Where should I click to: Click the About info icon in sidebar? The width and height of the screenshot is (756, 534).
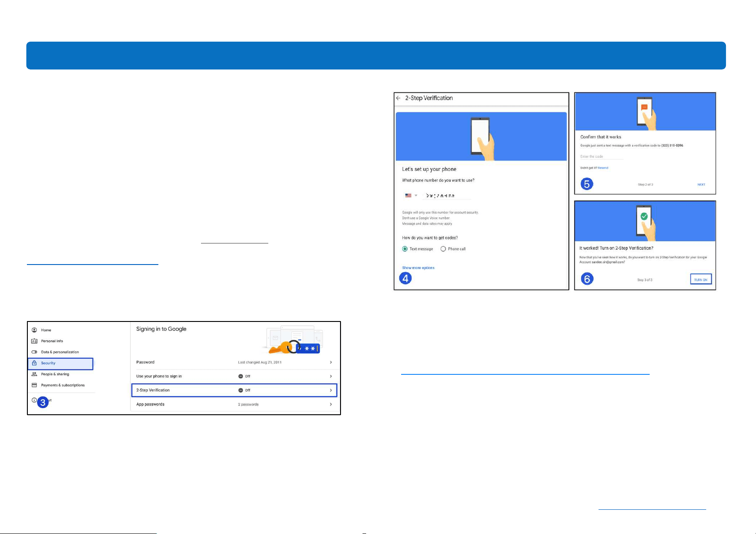pos(34,400)
